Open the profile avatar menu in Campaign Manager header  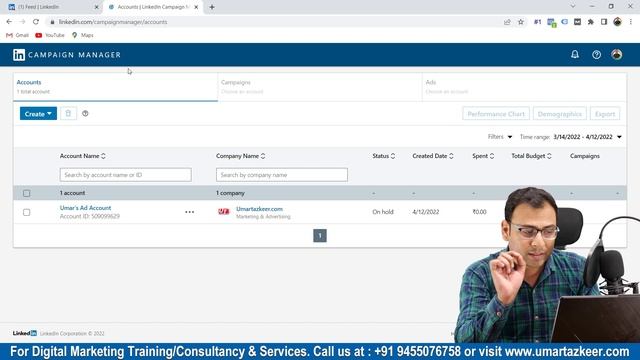[617, 54]
